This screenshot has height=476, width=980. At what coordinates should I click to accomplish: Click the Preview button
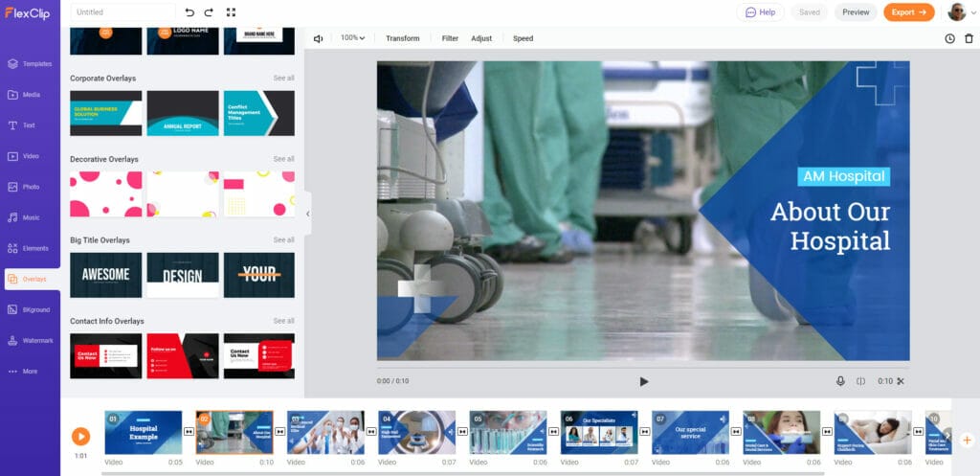856,12
